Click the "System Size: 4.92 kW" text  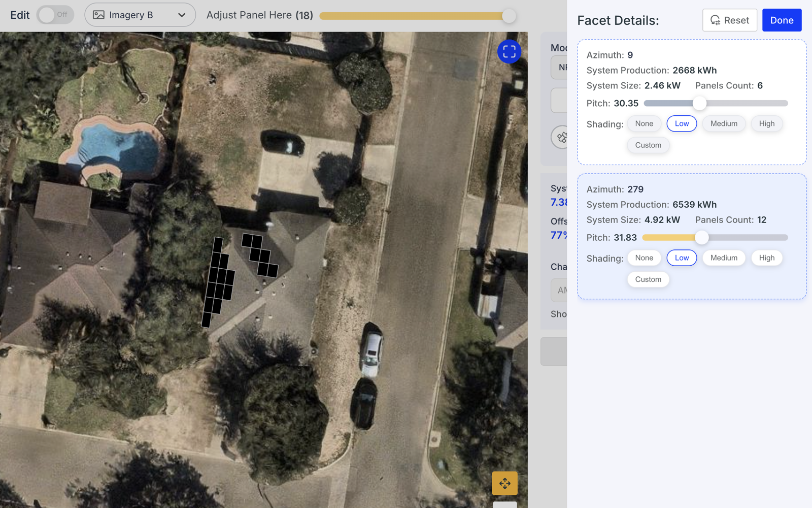(633, 219)
